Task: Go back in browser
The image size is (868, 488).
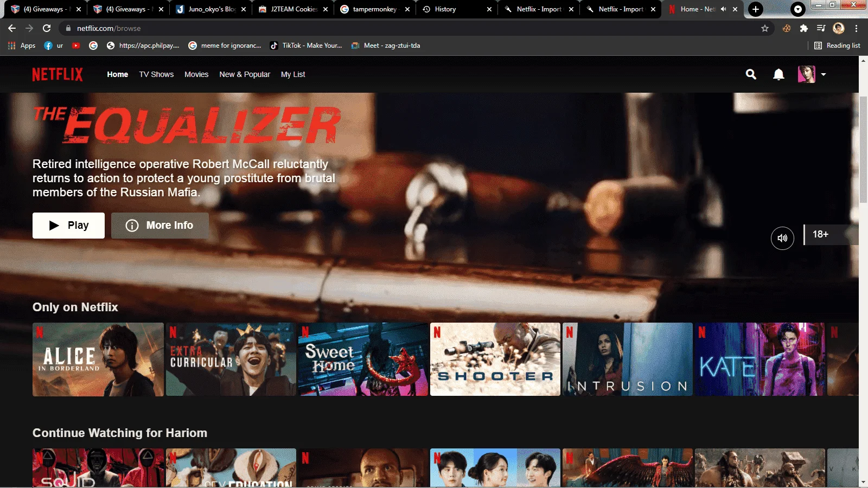Action: (x=12, y=28)
